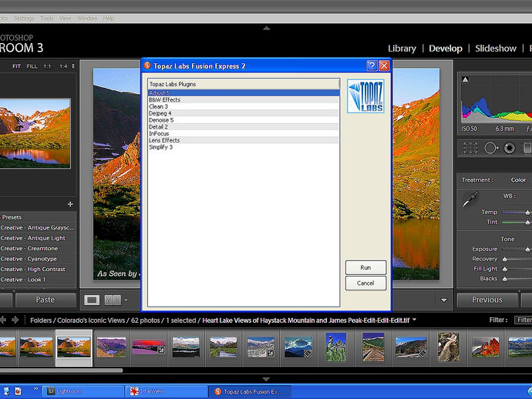This screenshot has width=532, height=399.
Task: Select the red eye correction tool icon
Action: click(510, 148)
